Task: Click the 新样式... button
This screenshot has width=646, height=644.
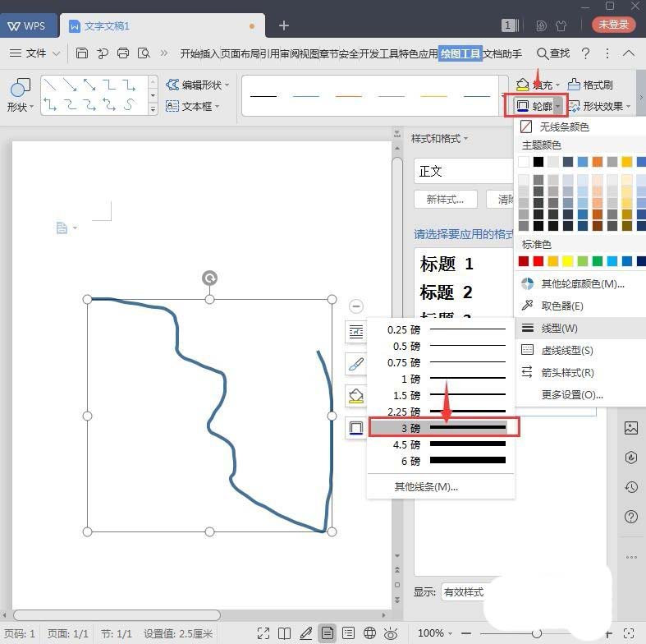Action: click(446, 200)
